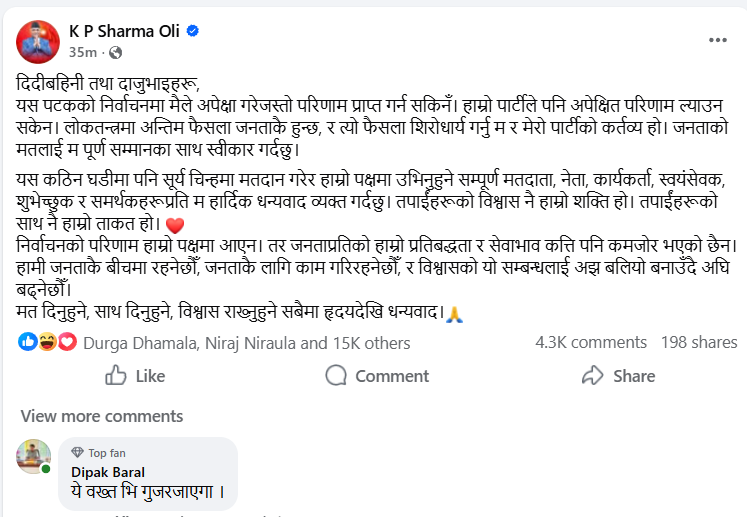747x517 pixels.
Task: Open K P Sharma Oli's profile name link
Action: pos(124,31)
